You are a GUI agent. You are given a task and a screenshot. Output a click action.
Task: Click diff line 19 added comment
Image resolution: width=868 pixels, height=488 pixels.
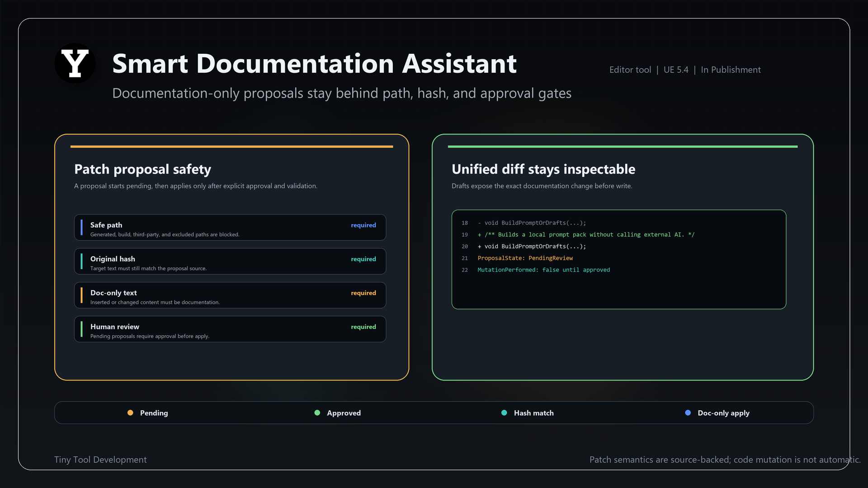coord(586,235)
